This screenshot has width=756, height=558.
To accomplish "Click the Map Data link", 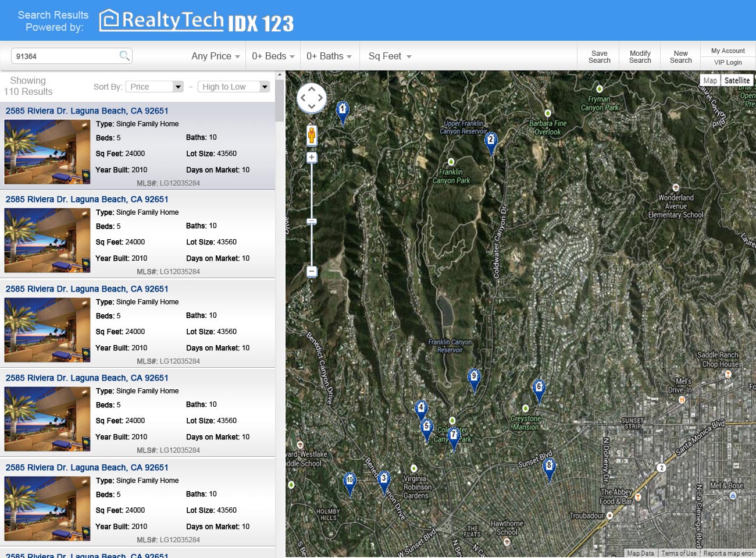I will (640, 553).
